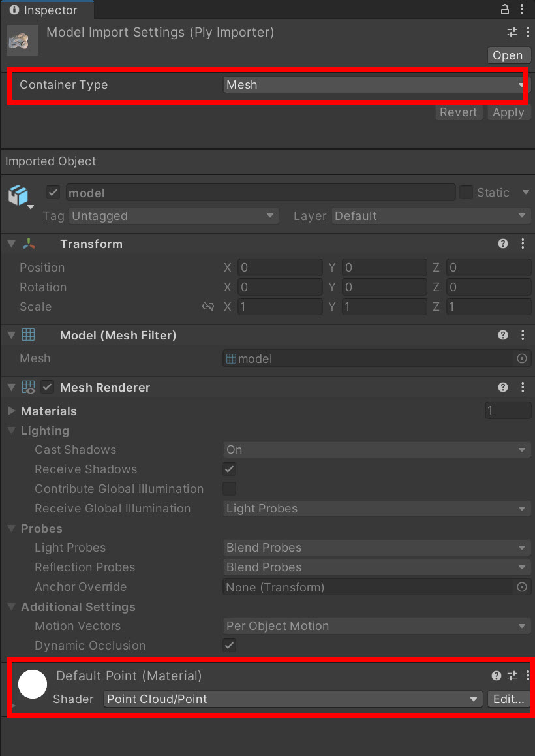This screenshot has height=756, width=535.
Task: Toggle the Scale constrained proportions link icon
Action: point(208,307)
